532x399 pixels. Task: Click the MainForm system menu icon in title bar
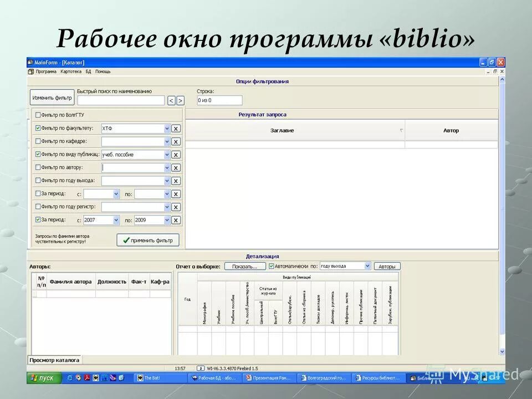30,61
